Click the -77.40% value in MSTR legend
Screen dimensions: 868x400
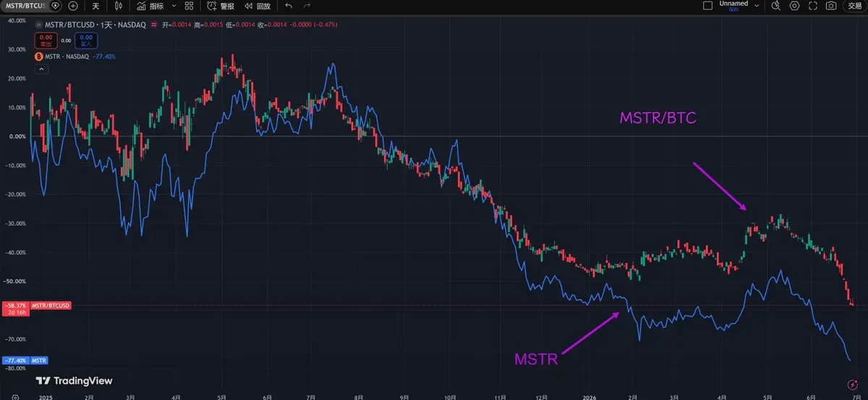click(104, 56)
